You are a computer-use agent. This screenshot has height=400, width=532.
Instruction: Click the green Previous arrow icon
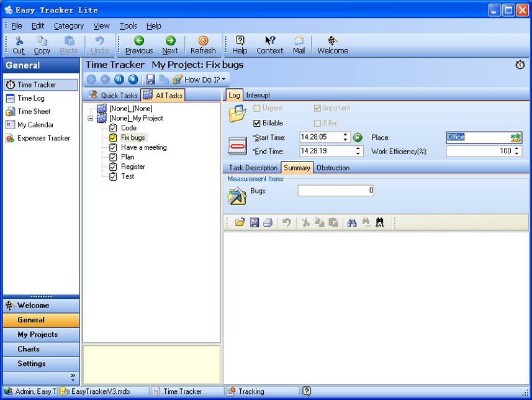[x=138, y=41]
